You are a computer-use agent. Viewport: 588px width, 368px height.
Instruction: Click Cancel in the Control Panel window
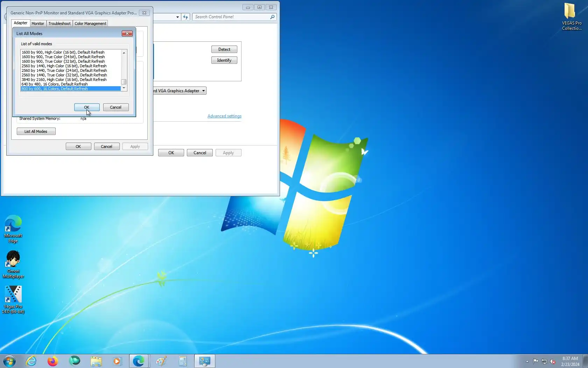coord(200,153)
